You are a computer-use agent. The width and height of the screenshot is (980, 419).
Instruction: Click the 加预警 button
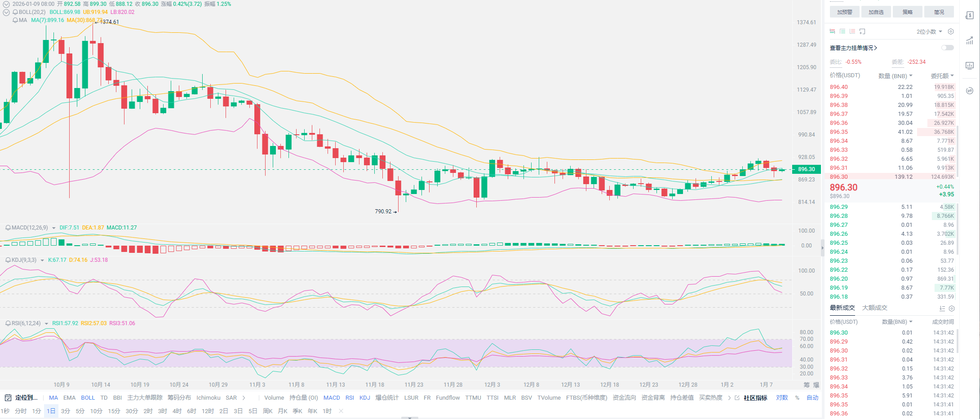844,12
